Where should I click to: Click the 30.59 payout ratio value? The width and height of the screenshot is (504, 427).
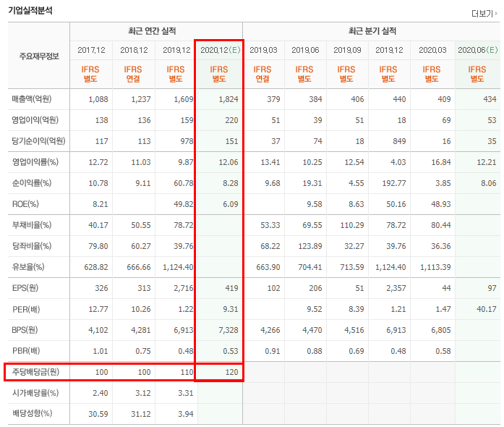click(x=98, y=414)
